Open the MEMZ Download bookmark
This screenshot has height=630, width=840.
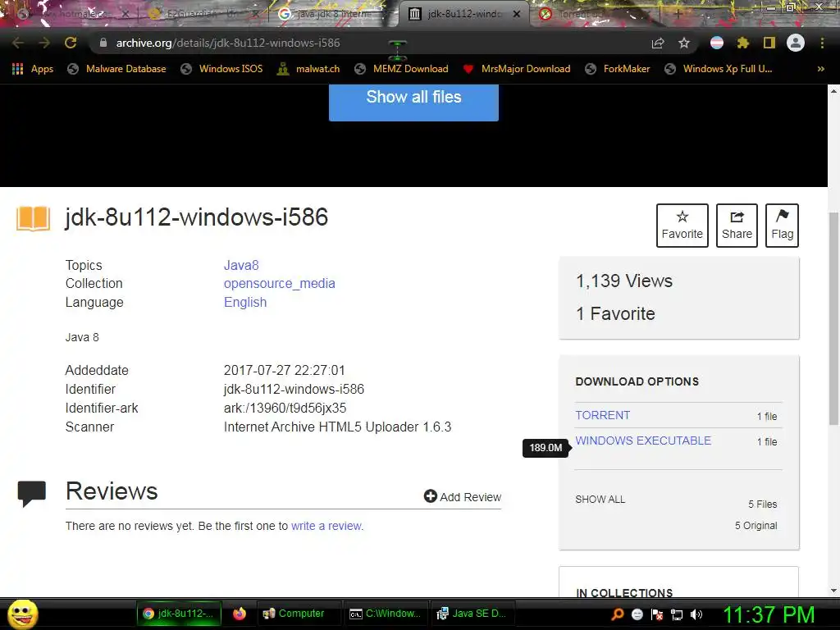[401, 69]
